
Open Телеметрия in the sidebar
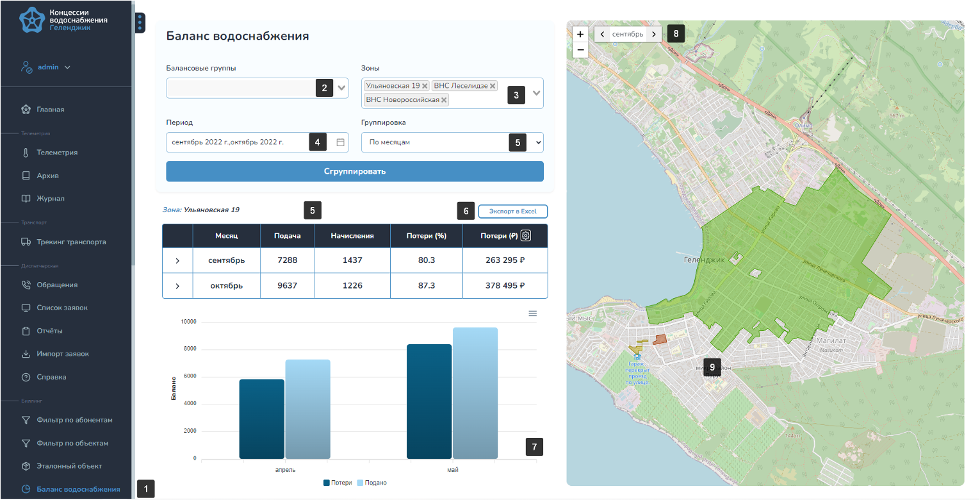click(x=57, y=153)
